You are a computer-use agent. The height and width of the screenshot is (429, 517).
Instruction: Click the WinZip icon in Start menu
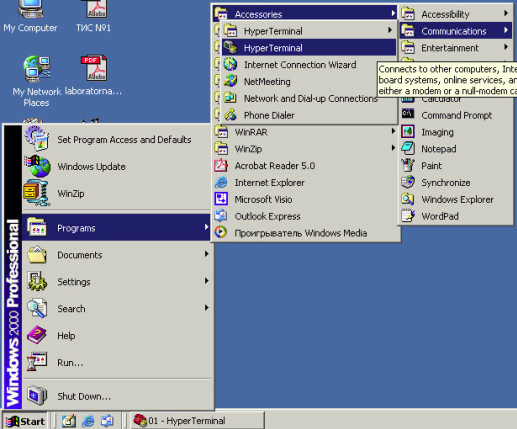(37, 193)
